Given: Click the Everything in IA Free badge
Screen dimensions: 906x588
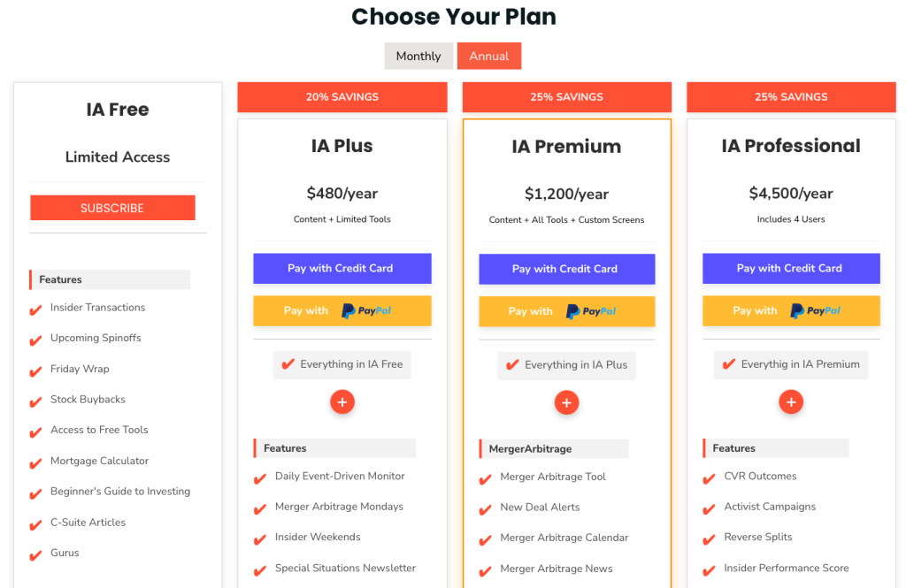Looking at the screenshot, I should pyautogui.click(x=342, y=364).
